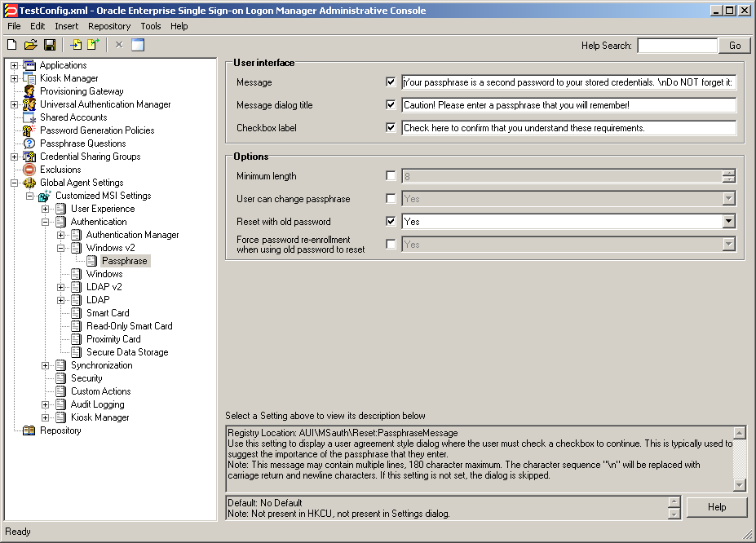Click the Checkbox label text field
This screenshot has height=543, width=756.
point(569,128)
